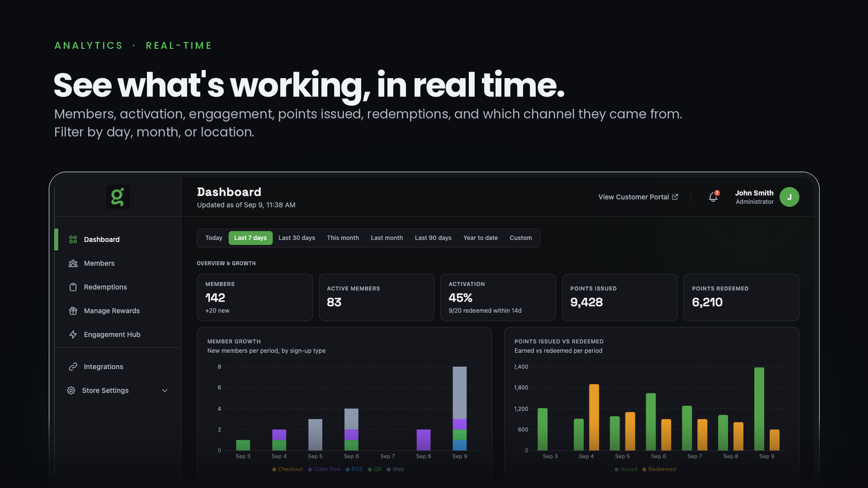Expand the Store Settings chevron
Image resolution: width=868 pixels, height=488 pixels.
point(165,390)
